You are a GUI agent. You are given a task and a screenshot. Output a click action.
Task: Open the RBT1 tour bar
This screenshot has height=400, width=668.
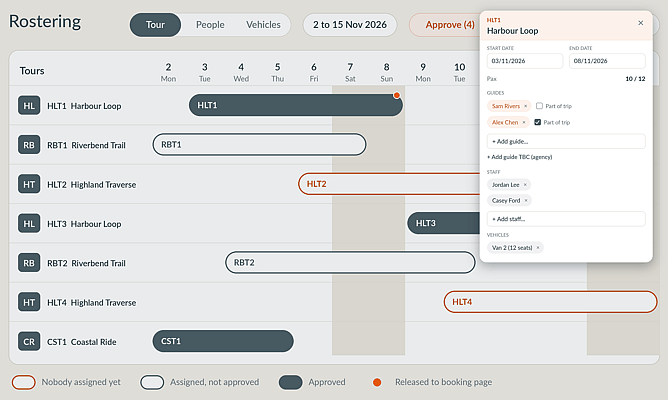coord(259,144)
